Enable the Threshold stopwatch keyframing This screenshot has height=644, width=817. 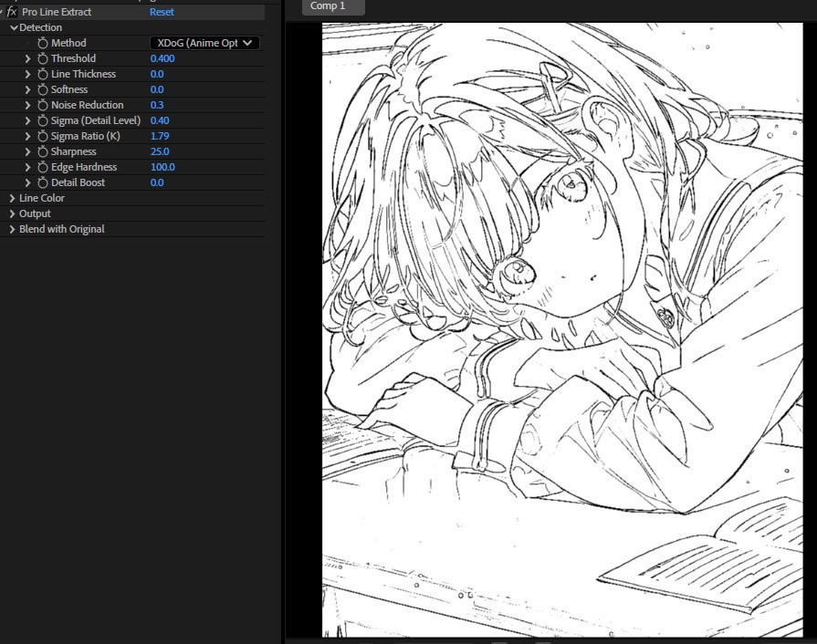tap(43, 58)
